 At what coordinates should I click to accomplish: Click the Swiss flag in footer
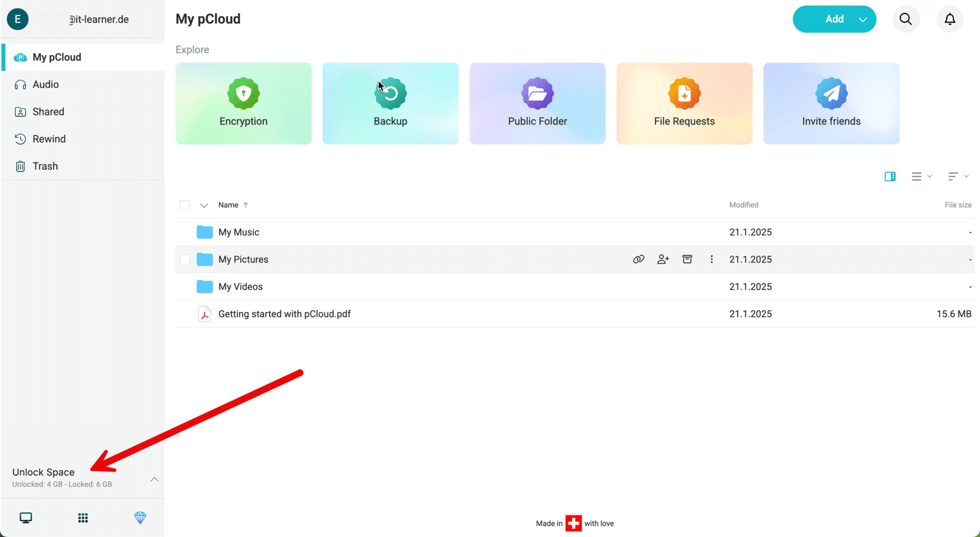click(574, 524)
